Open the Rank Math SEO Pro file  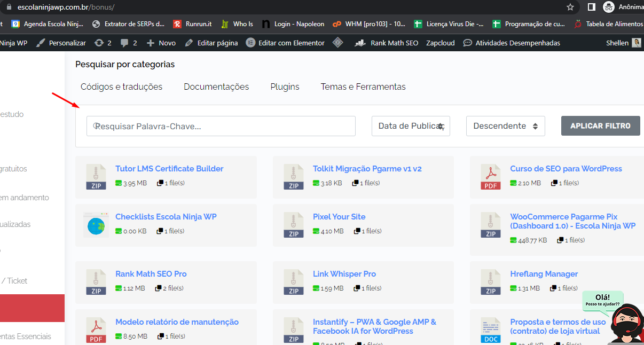pyautogui.click(x=151, y=274)
